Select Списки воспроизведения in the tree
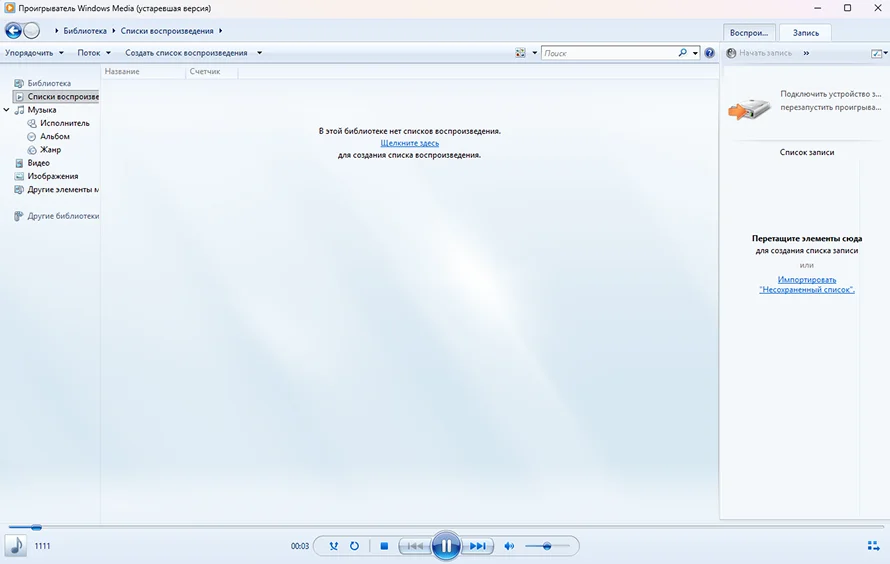The width and height of the screenshot is (890, 564). (56, 96)
